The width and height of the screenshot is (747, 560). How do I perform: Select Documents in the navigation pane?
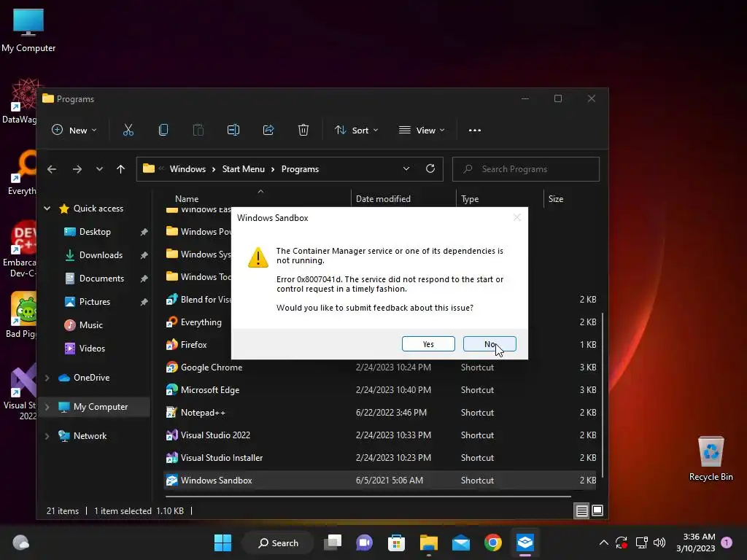tap(101, 279)
